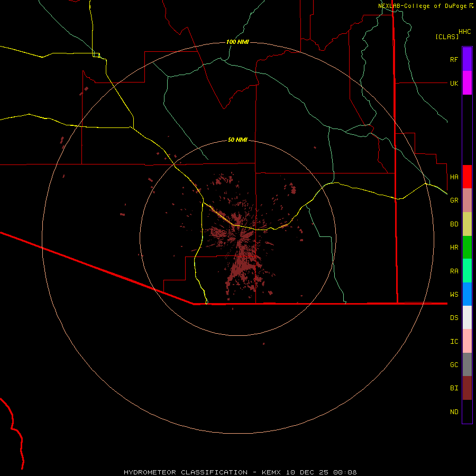Pick the HR green legend swatch
Viewport: 476px width, 476px height.
467,248
